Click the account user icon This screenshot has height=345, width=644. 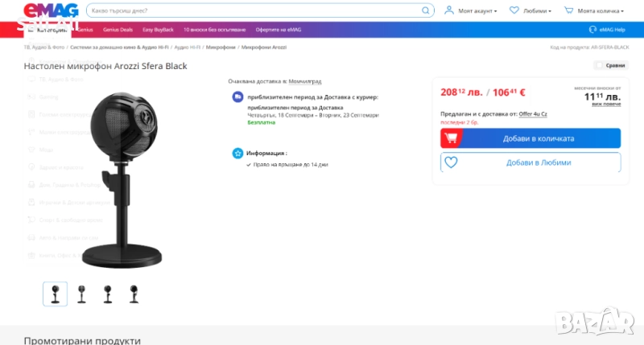pyautogui.click(x=449, y=11)
